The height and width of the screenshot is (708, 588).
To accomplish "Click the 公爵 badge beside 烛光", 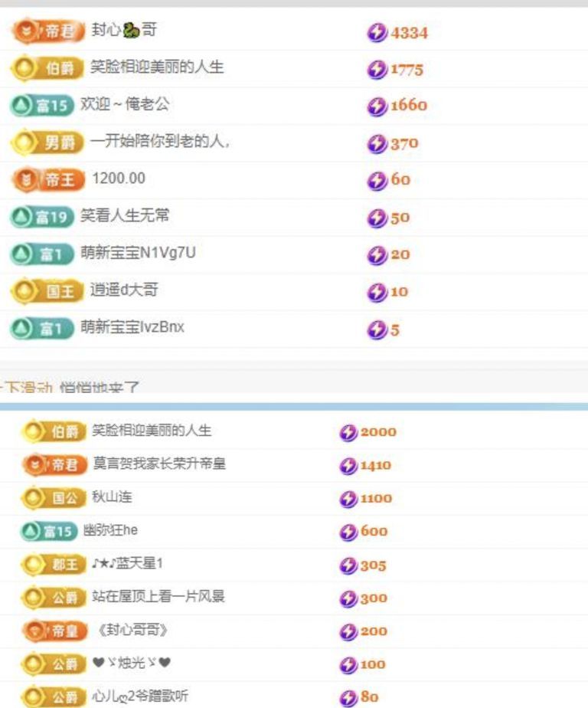I will pos(54,664).
